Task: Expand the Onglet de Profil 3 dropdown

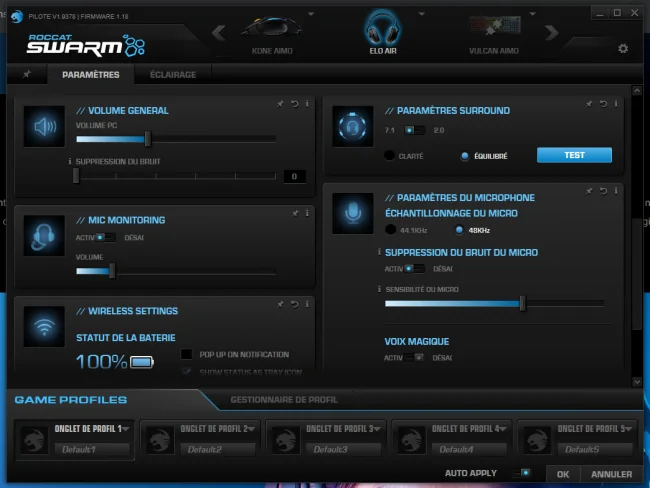Action: [x=377, y=429]
